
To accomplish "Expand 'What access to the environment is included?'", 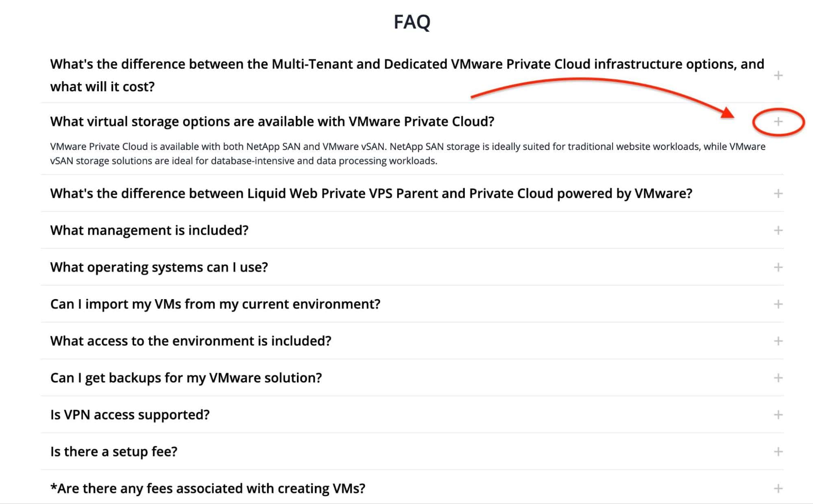I will pos(778,341).
